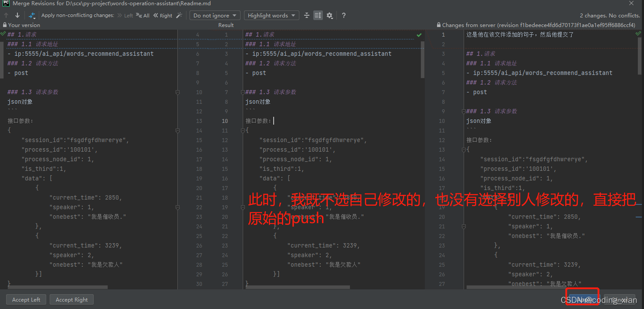Click the PyCharm app icon in title bar

point(5,3)
